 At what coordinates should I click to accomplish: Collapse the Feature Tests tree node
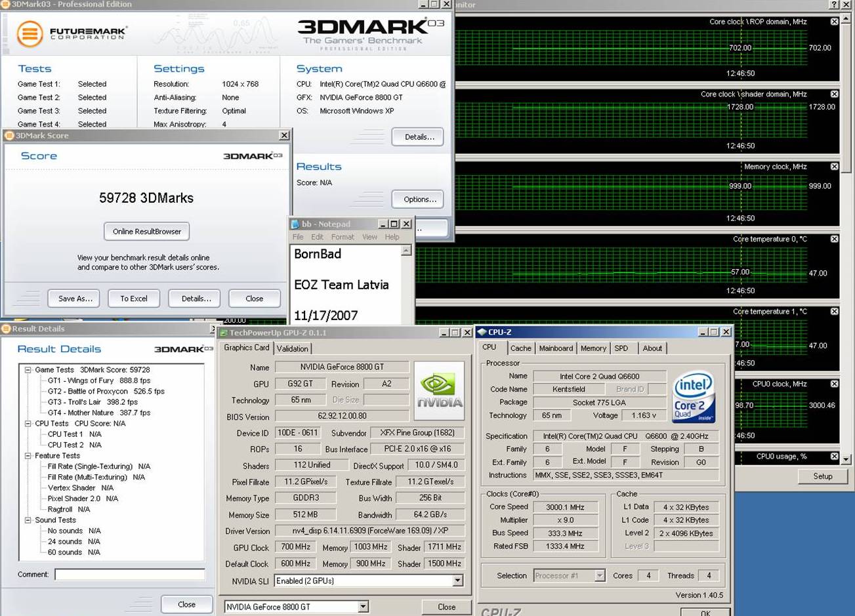[28, 456]
